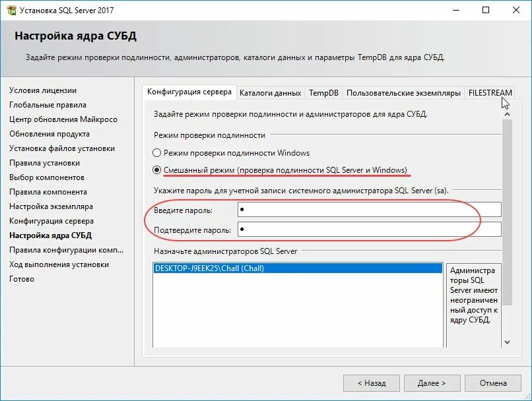Focus the Введите пароль input field
532x401 pixels.
368,210
